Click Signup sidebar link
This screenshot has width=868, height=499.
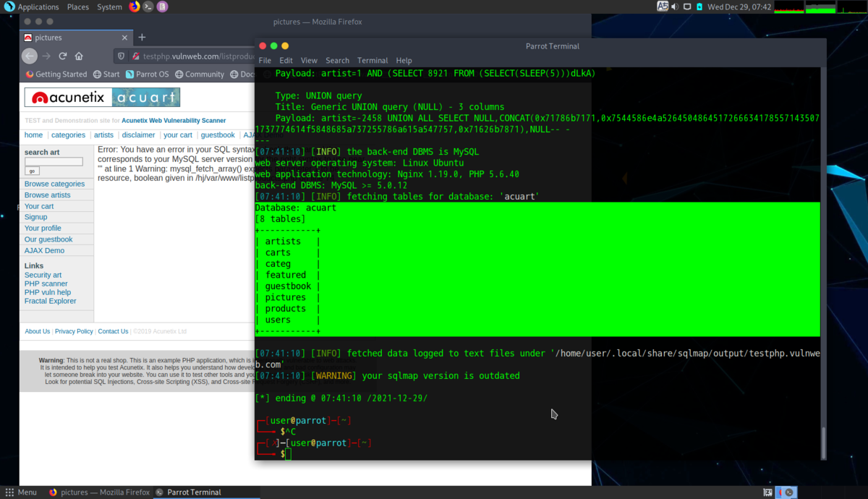[35, 217]
